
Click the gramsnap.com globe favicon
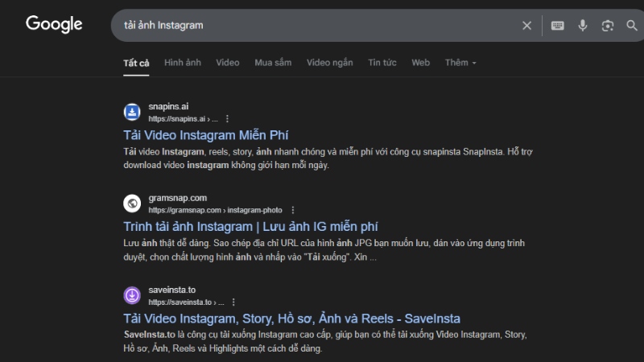pos(131,204)
